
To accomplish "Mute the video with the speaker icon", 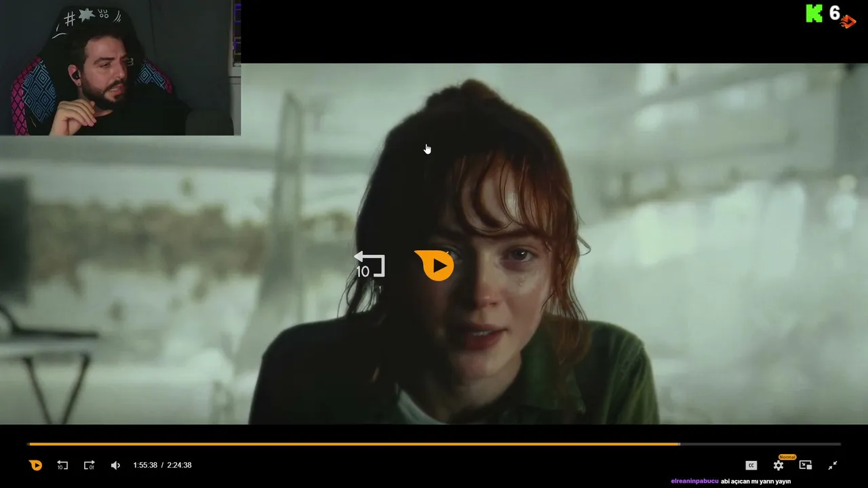I will [115, 465].
